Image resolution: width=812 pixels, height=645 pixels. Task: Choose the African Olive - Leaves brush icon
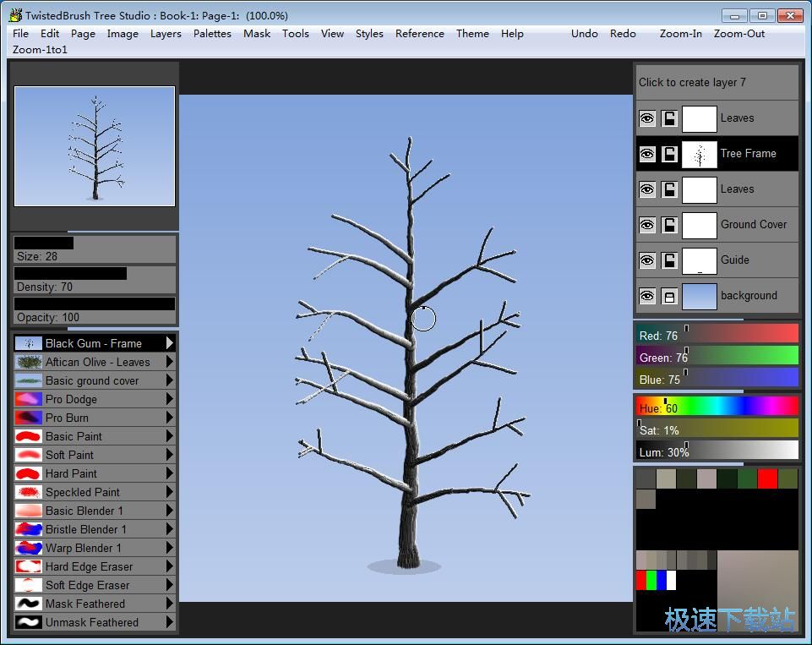29,362
